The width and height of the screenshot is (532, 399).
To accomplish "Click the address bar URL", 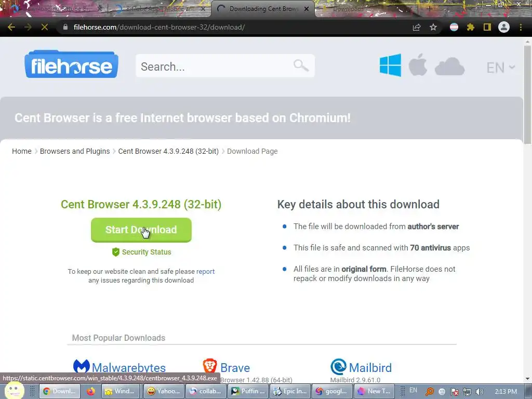I will click(x=159, y=27).
